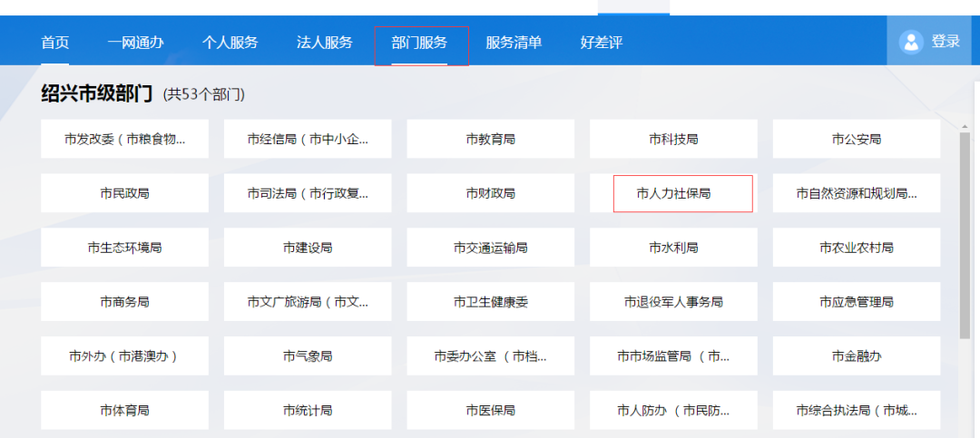980x438 pixels.
Task: Open the 市委办公室 department card
Action: point(491,356)
